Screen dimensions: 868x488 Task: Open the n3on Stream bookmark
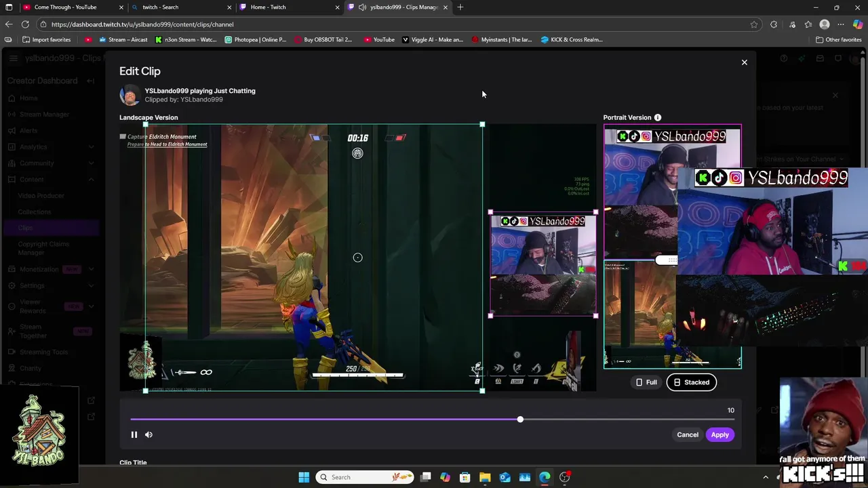click(x=186, y=39)
